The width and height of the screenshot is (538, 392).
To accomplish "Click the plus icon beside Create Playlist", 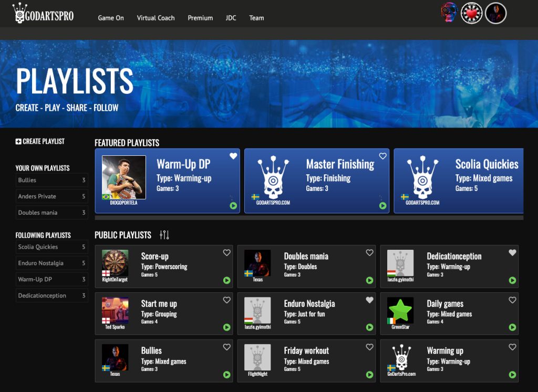I will pos(18,141).
